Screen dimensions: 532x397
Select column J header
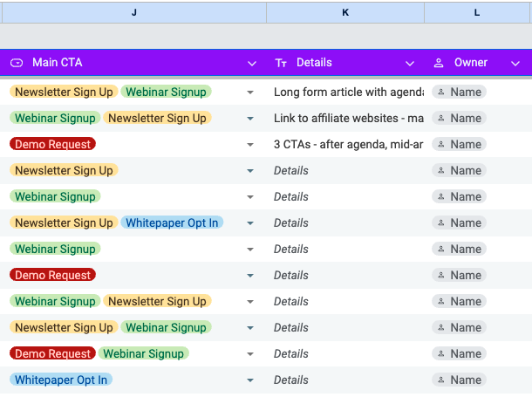point(134,13)
